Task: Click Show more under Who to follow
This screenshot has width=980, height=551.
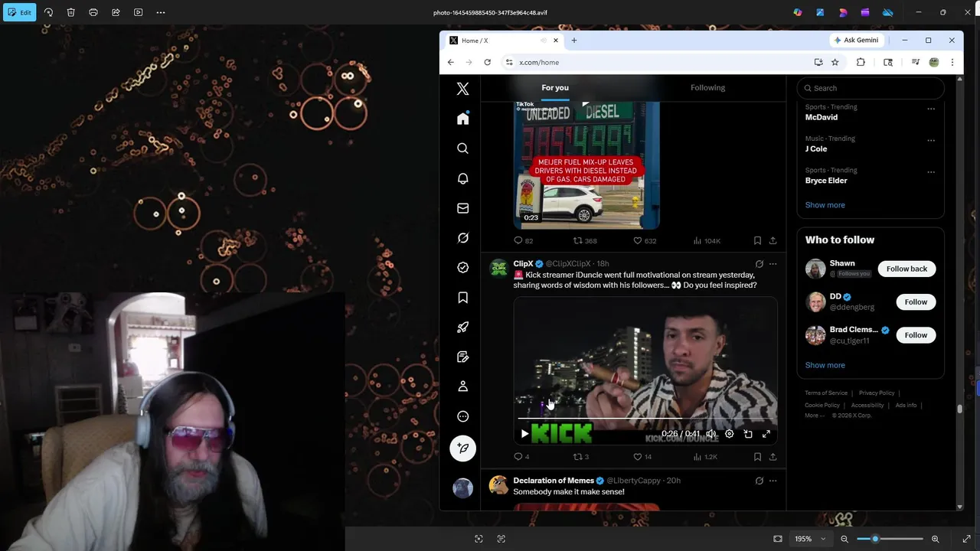Action: [825, 365]
